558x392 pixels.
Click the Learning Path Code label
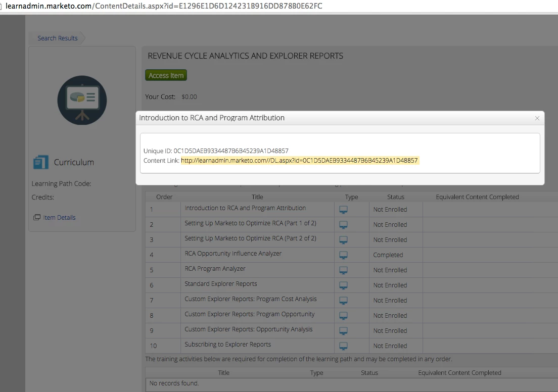[x=61, y=183]
